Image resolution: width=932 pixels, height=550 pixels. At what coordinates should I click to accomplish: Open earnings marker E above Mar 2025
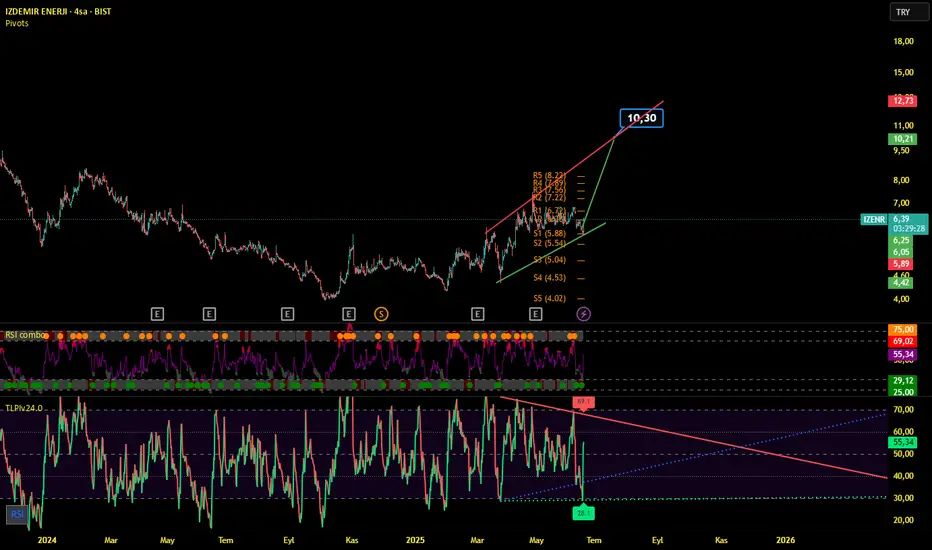477,314
